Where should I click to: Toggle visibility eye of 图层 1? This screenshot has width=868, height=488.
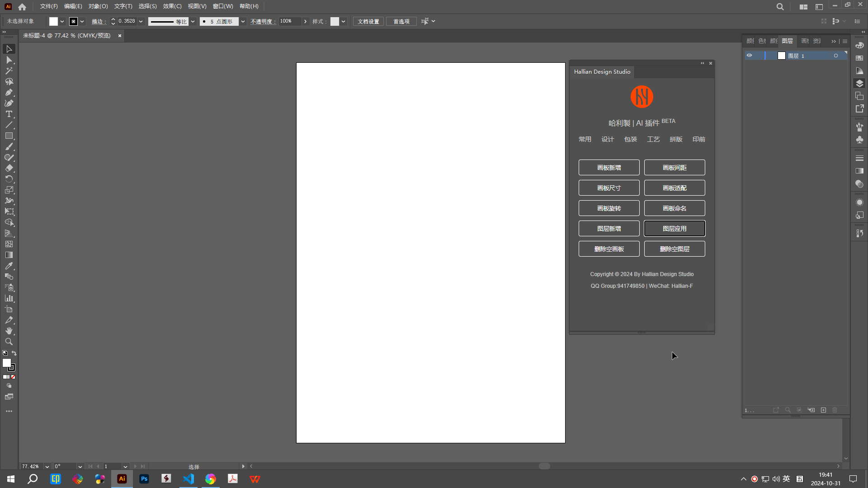coord(749,56)
